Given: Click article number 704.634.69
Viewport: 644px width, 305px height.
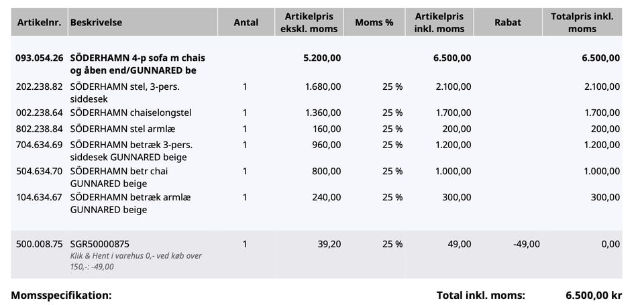Looking at the screenshot, I should (x=40, y=145).
